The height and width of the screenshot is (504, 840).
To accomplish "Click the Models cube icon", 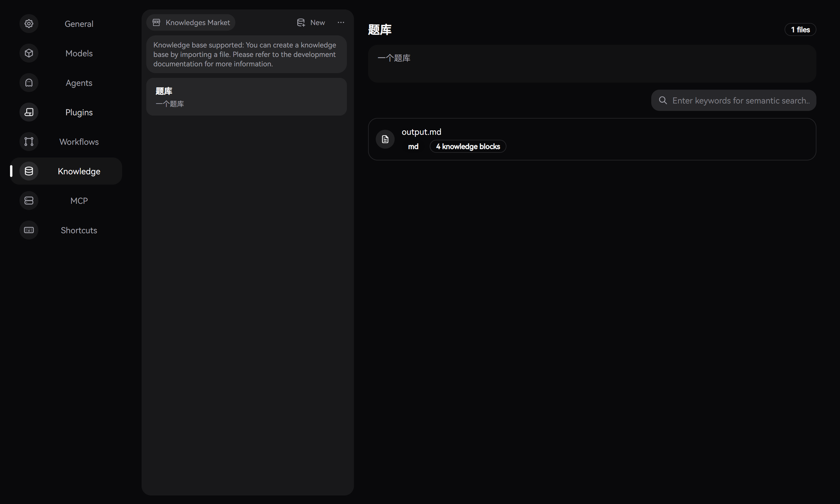I will coord(29,53).
